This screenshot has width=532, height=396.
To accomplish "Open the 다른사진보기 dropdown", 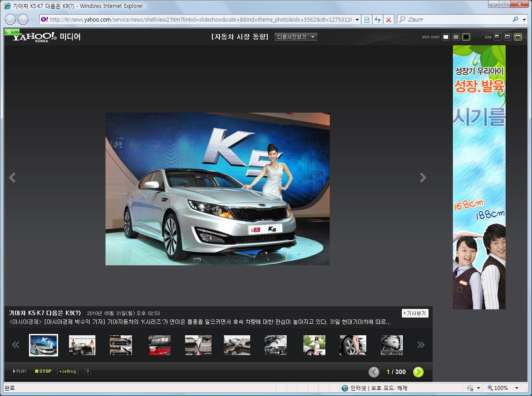I will [x=295, y=37].
